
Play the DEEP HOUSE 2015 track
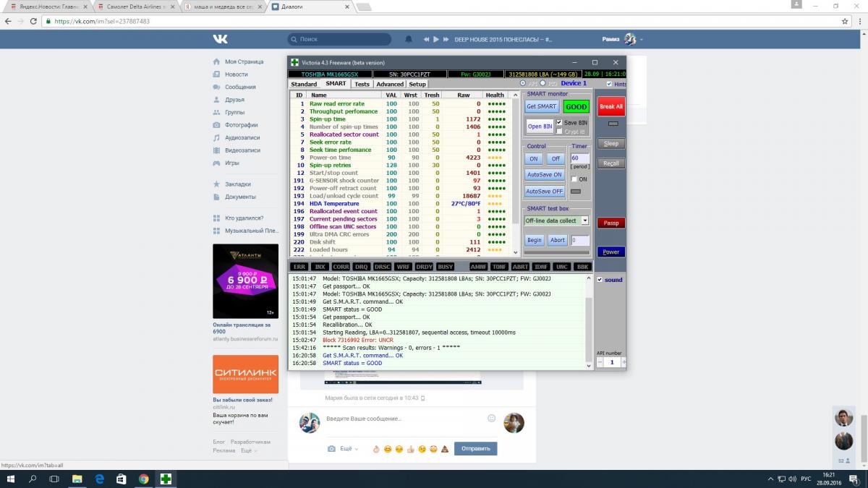(436, 39)
